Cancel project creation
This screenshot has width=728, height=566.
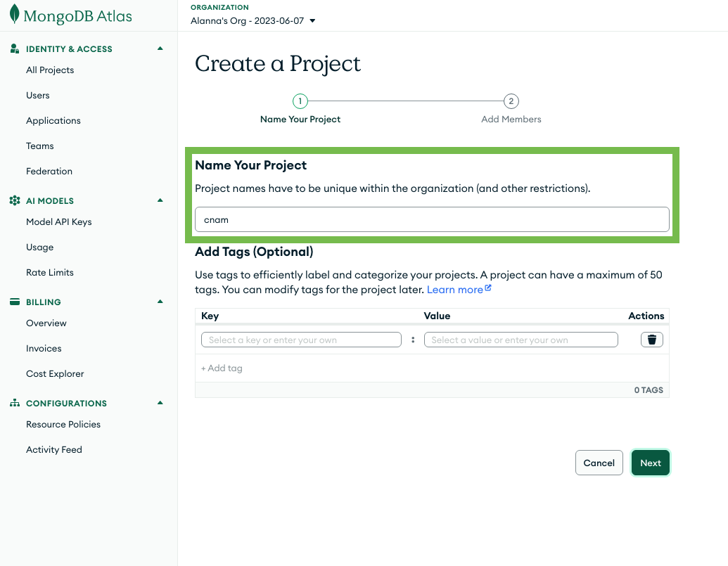[599, 463]
